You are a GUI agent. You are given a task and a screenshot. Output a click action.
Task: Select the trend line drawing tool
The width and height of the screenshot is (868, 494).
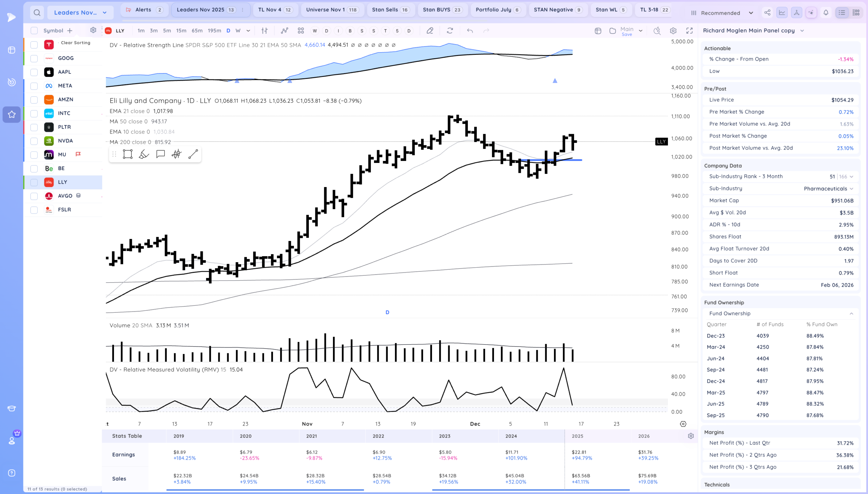click(193, 155)
